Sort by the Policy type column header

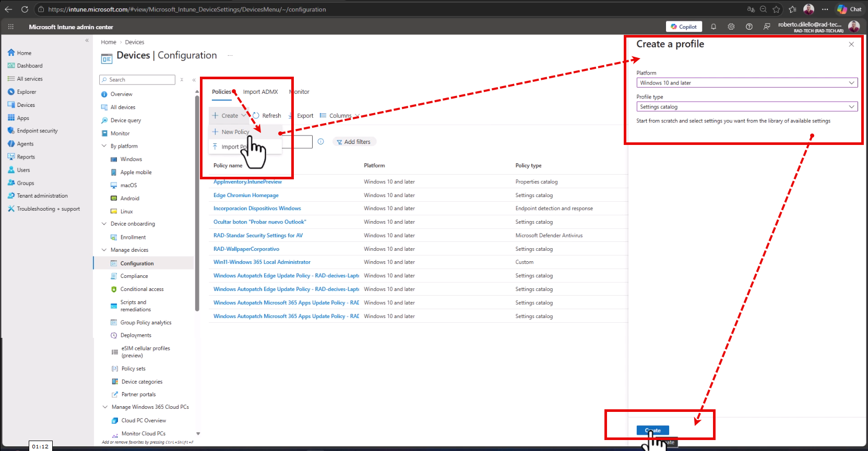528,166
